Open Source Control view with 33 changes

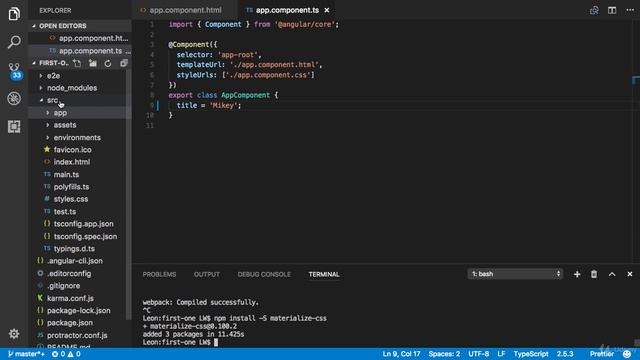coord(15,70)
